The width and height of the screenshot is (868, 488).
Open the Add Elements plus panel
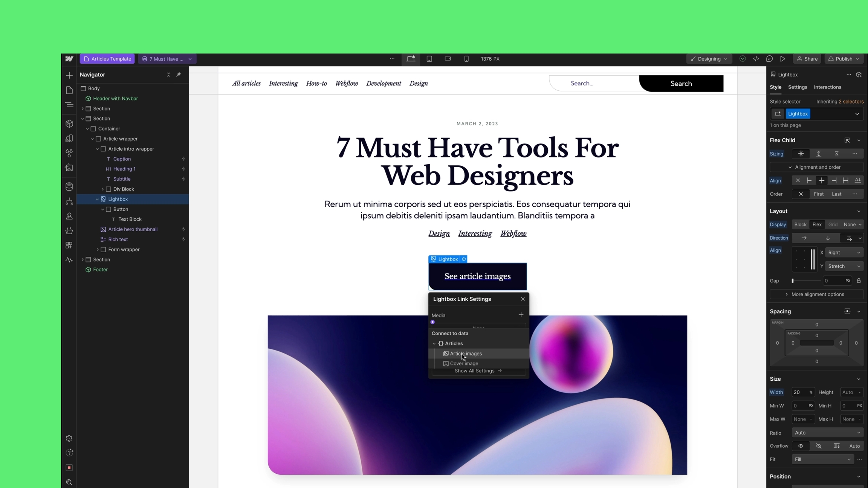69,75
